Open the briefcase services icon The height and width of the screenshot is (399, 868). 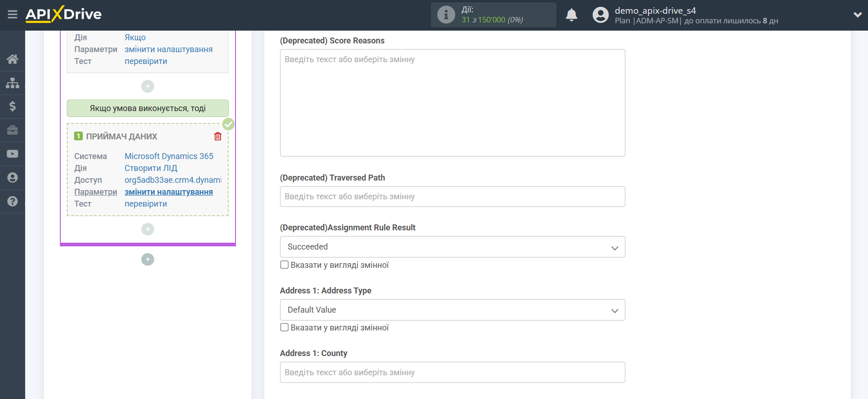(12, 130)
